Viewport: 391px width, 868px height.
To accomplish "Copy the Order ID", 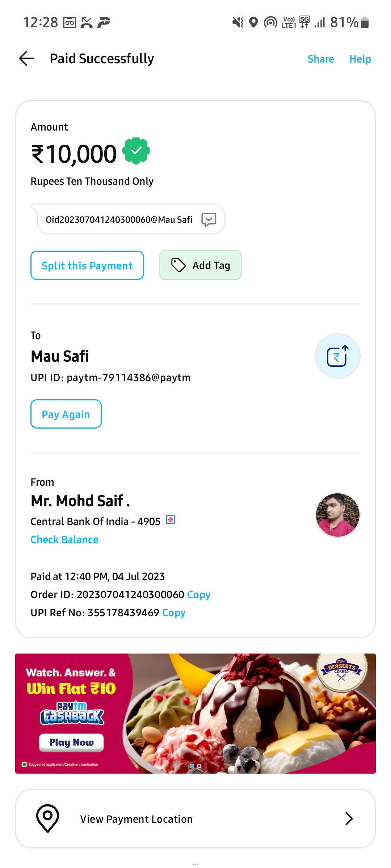I will (x=199, y=595).
